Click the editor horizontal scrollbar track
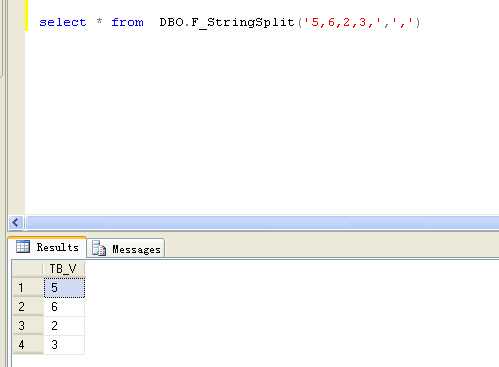The image size is (499, 367). point(263,222)
